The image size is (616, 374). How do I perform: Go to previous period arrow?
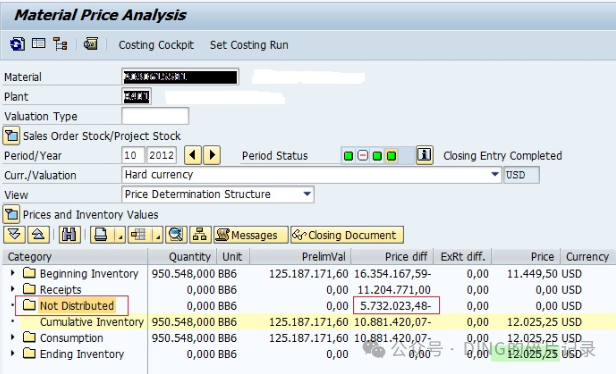click(192, 155)
